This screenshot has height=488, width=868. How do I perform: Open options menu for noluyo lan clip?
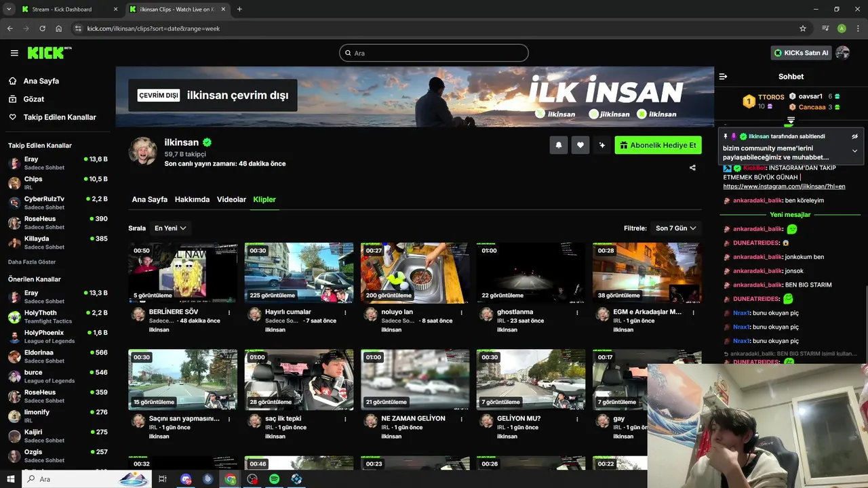[x=461, y=312]
